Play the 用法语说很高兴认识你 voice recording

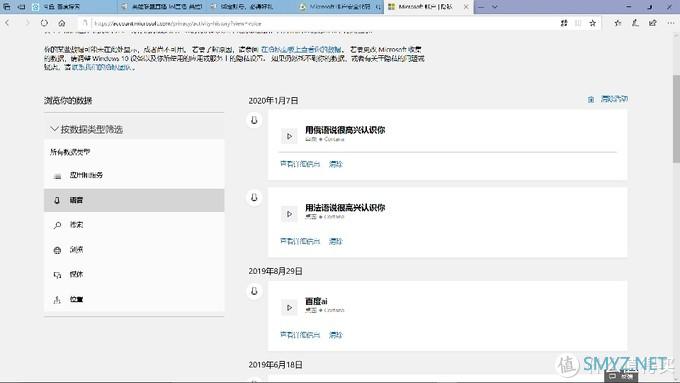289,214
